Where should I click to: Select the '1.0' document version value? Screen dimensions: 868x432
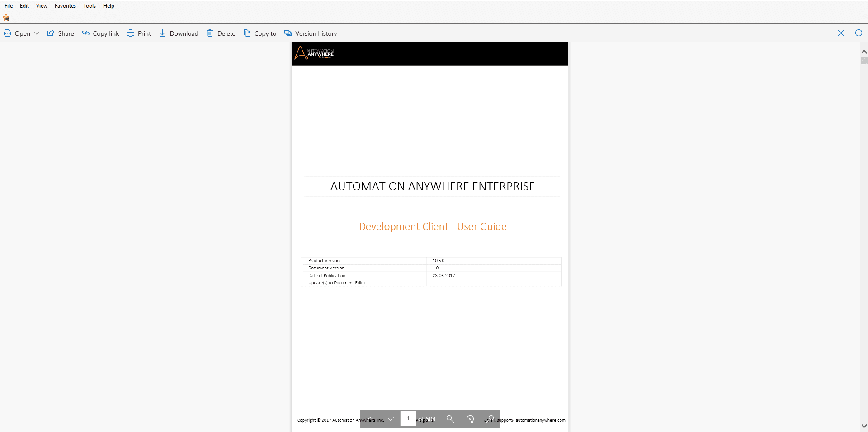(435, 268)
